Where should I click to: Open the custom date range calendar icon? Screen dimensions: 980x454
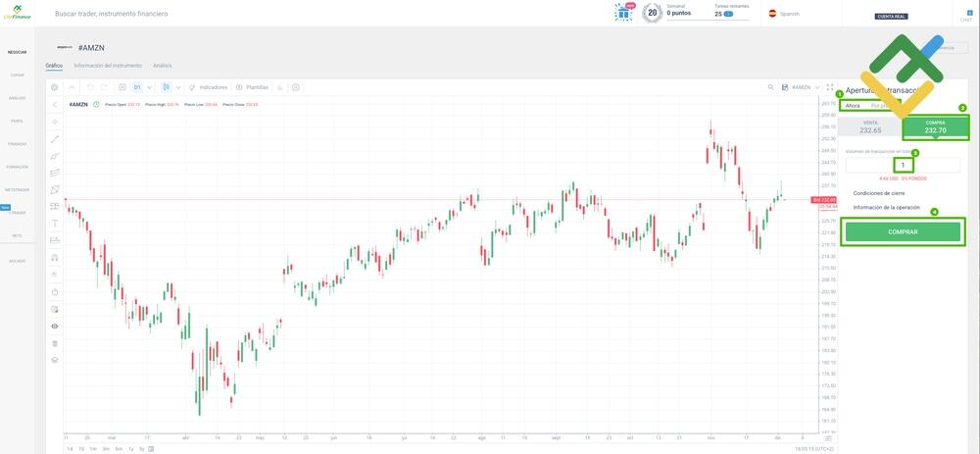click(x=152, y=449)
